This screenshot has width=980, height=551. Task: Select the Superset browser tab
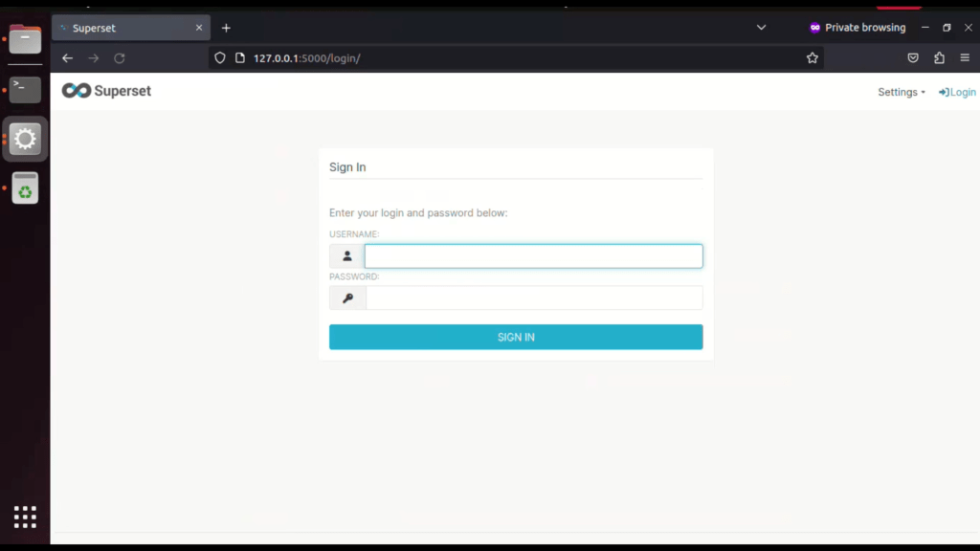tap(124, 28)
